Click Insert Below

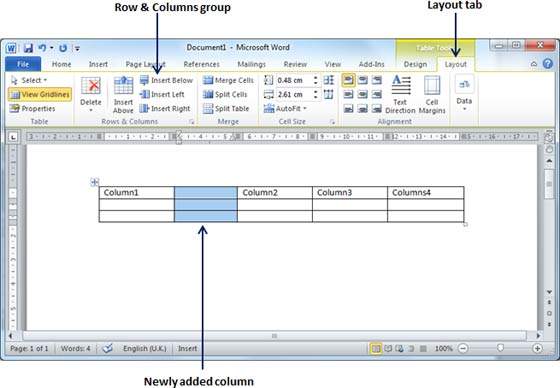click(x=166, y=80)
